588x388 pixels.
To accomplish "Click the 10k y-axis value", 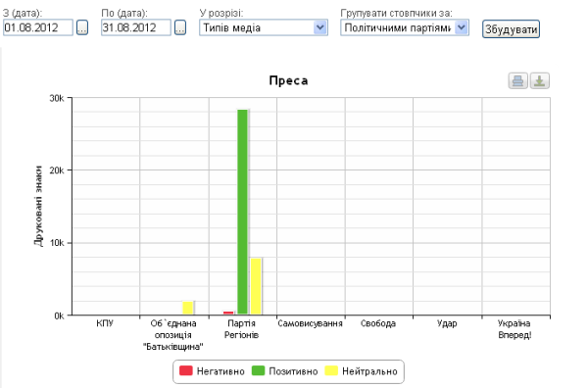I will pyautogui.click(x=57, y=243).
